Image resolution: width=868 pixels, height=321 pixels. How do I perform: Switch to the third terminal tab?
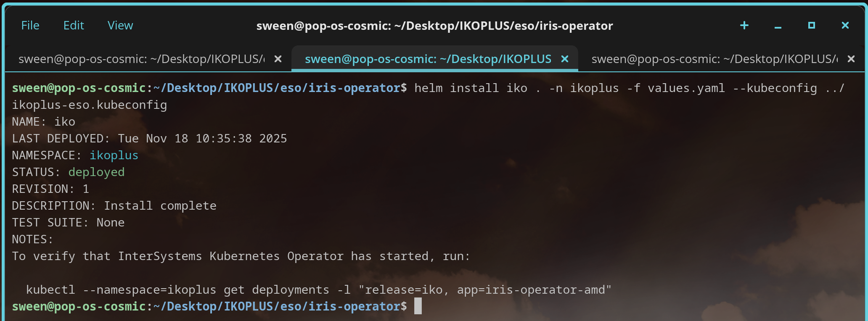[x=714, y=59]
